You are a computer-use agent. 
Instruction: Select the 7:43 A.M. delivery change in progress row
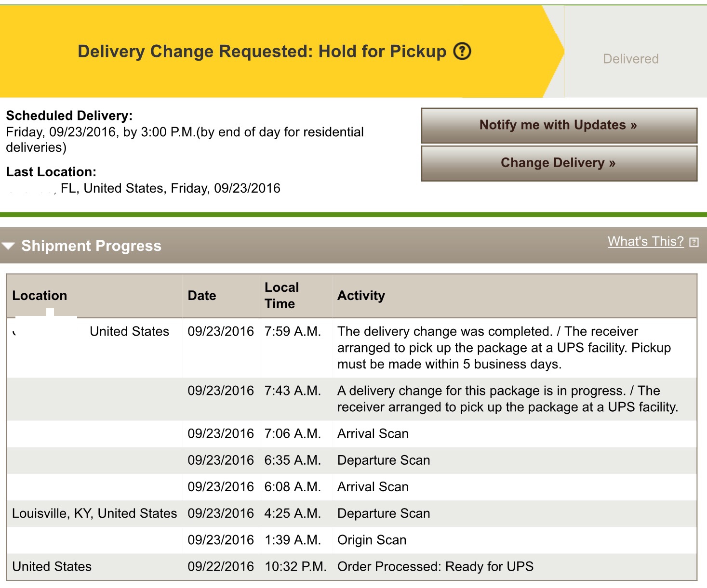click(352, 399)
